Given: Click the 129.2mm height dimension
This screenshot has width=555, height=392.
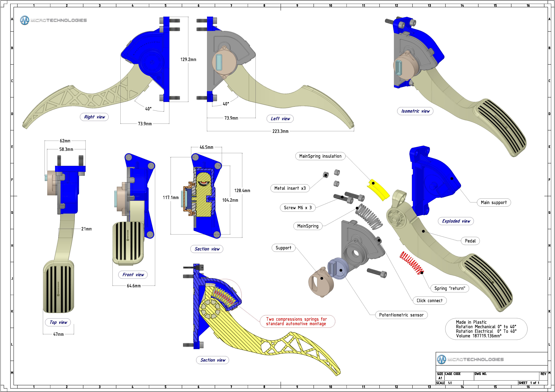Looking at the screenshot, I should (x=188, y=59).
